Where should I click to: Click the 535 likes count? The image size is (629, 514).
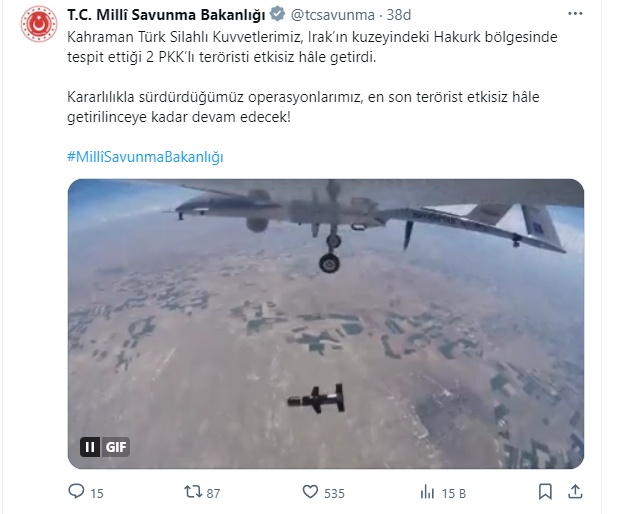[x=334, y=493]
